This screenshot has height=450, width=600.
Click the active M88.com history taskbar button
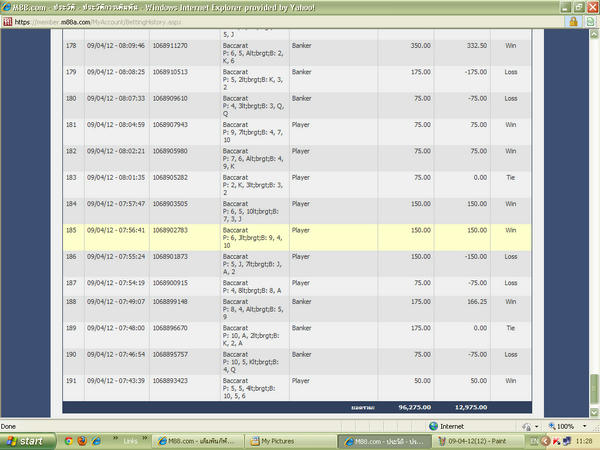(384, 441)
